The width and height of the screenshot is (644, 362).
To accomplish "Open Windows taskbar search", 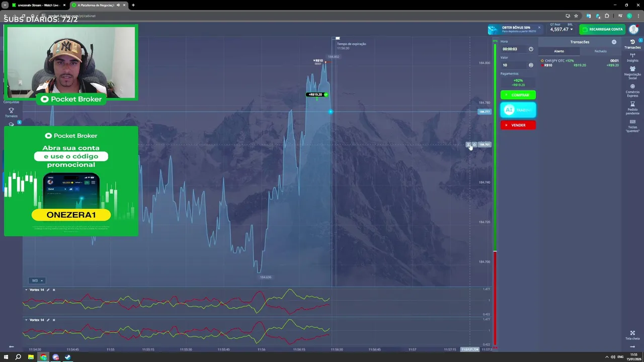I will tap(18, 357).
